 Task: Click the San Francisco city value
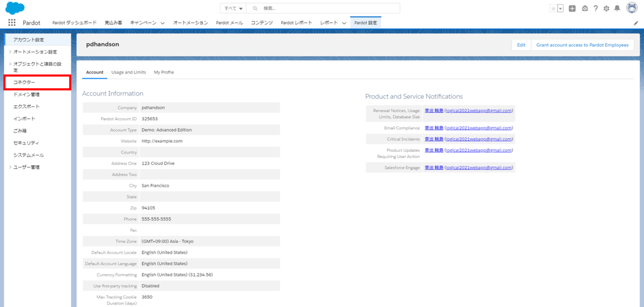point(155,186)
